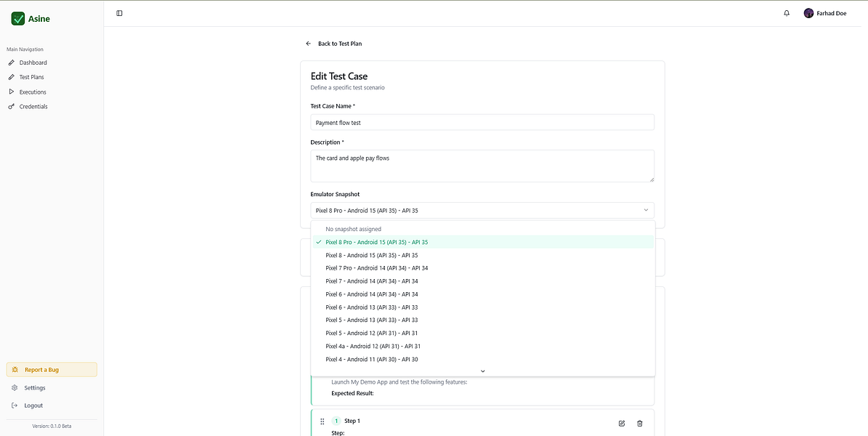Click the Launch My Demo App text
868x436 pixels.
coord(399,382)
